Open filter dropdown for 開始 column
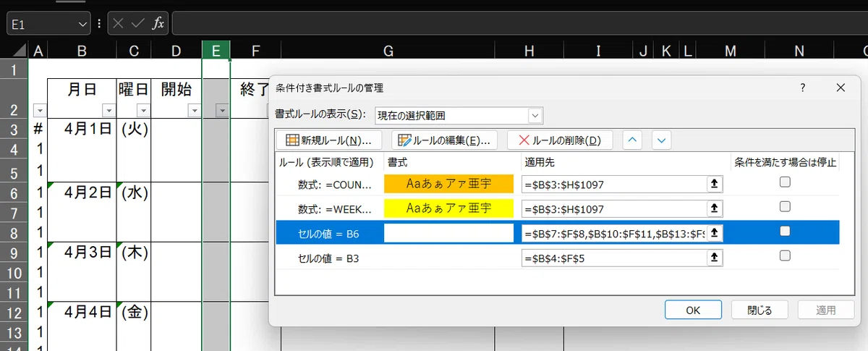This screenshot has height=351, width=868. [194, 111]
